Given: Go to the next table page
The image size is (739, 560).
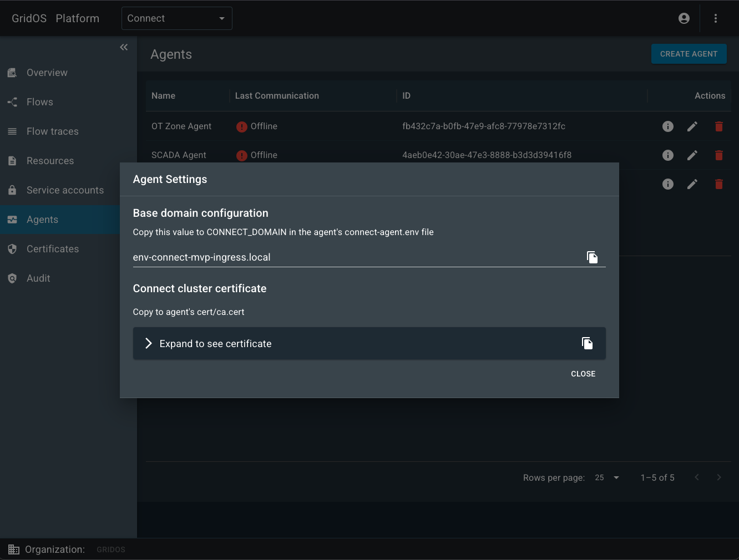Looking at the screenshot, I should tap(719, 477).
